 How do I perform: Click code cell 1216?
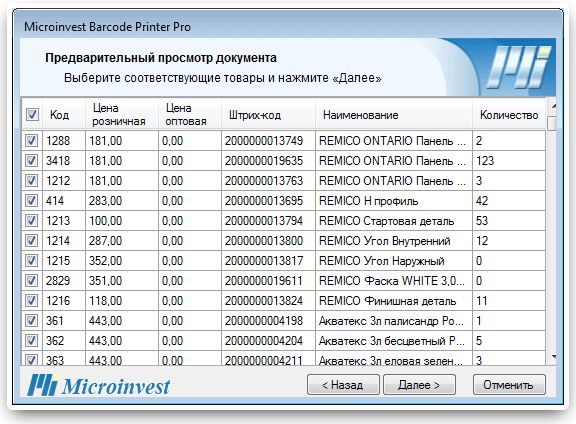click(x=64, y=301)
